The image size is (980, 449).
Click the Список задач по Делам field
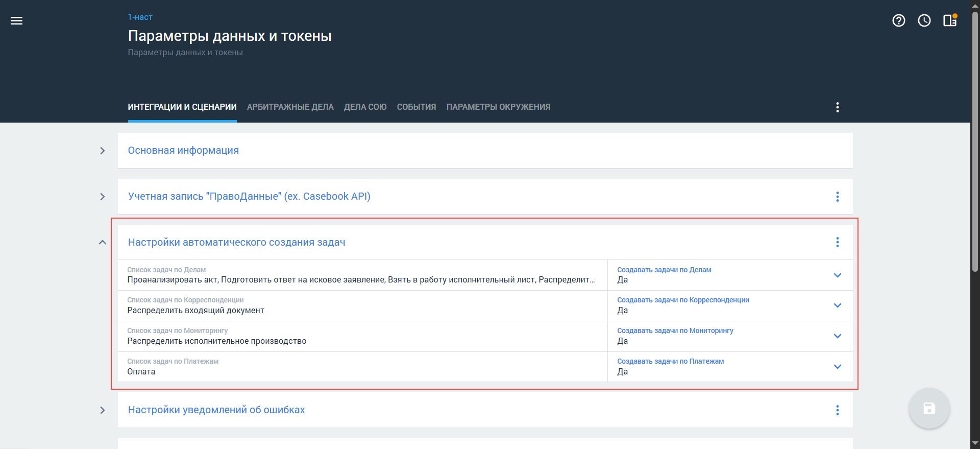[362, 275]
